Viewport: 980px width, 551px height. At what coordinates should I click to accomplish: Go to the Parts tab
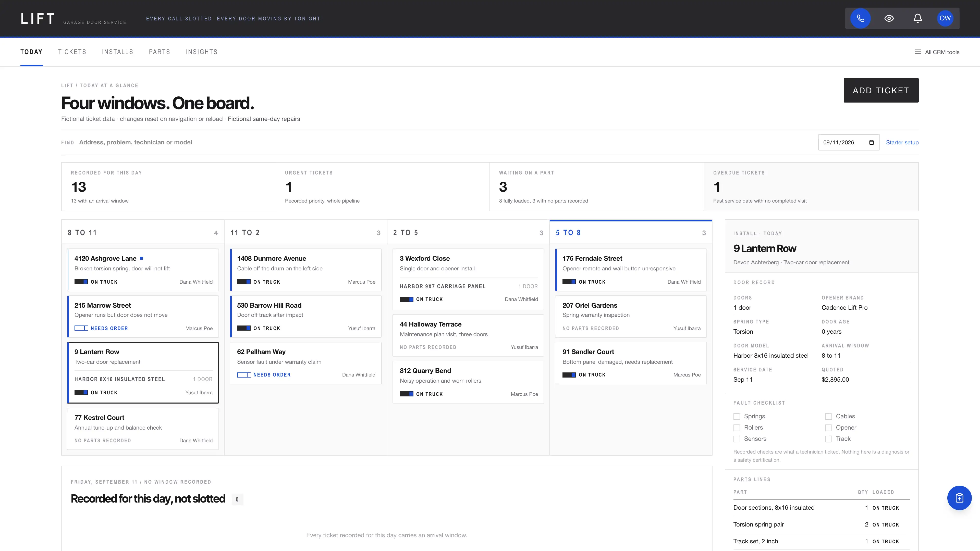click(x=160, y=52)
